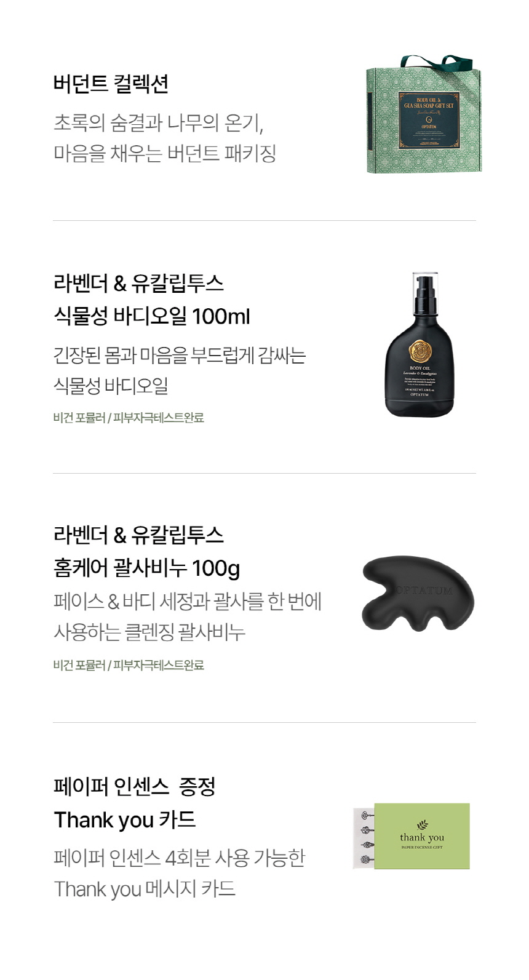The height and width of the screenshot is (980, 529).
Task: Click the green vegan formula text under the gua sha soap
Action: 128,665
